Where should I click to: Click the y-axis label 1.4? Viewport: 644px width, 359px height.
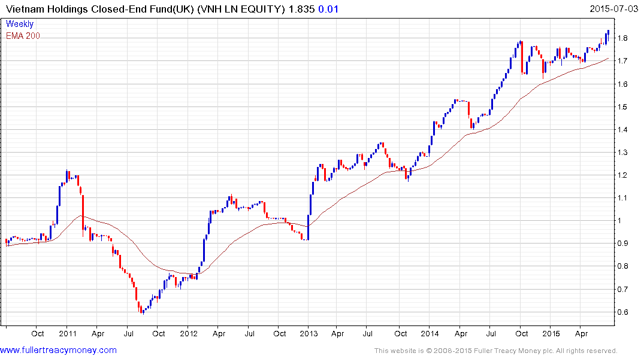622,130
